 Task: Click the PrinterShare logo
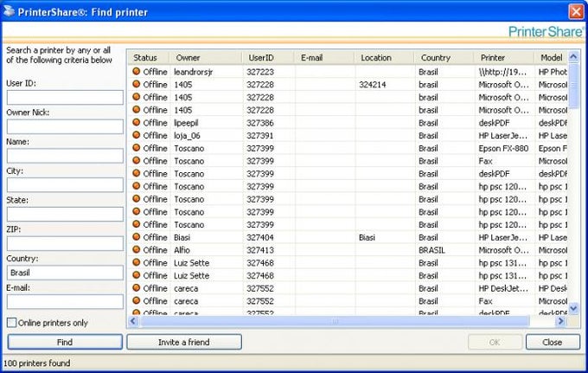(546, 31)
